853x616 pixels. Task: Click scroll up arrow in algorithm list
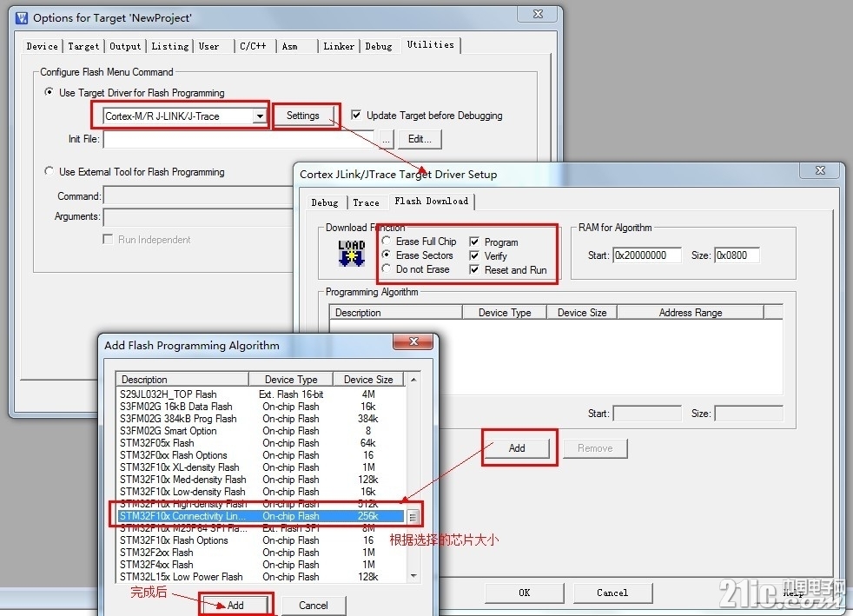pos(413,380)
